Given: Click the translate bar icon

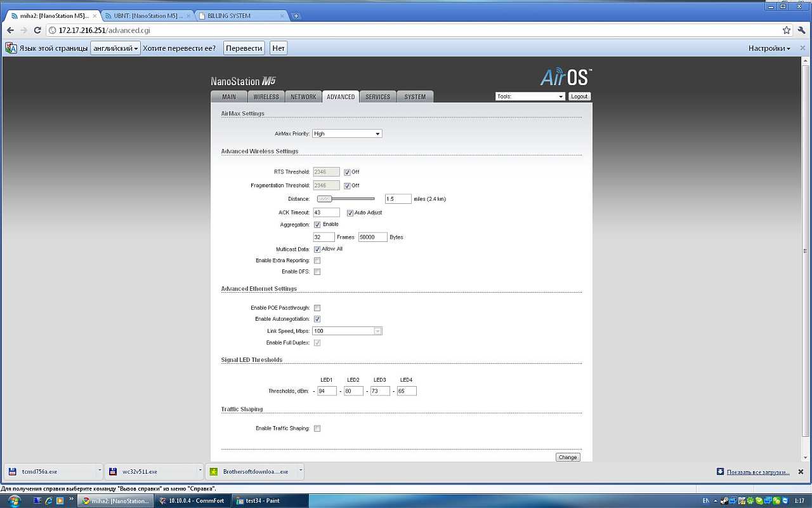Looking at the screenshot, I should [x=11, y=48].
